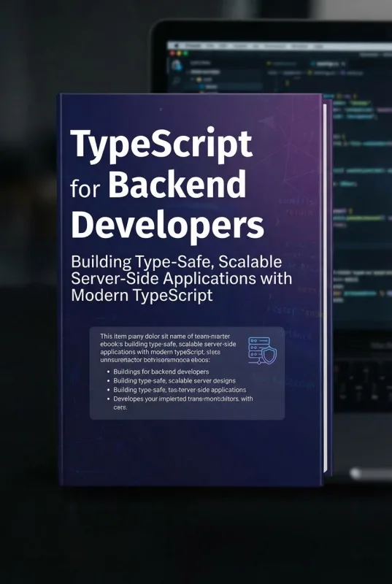Click subtitle line "Building Type-Safe, Scalable"
The image size is (392, 584).
176,264
